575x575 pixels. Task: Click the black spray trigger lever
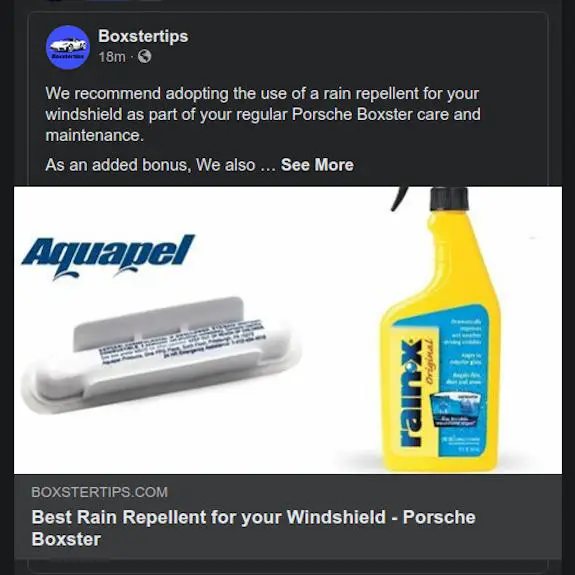coord(399,198)
